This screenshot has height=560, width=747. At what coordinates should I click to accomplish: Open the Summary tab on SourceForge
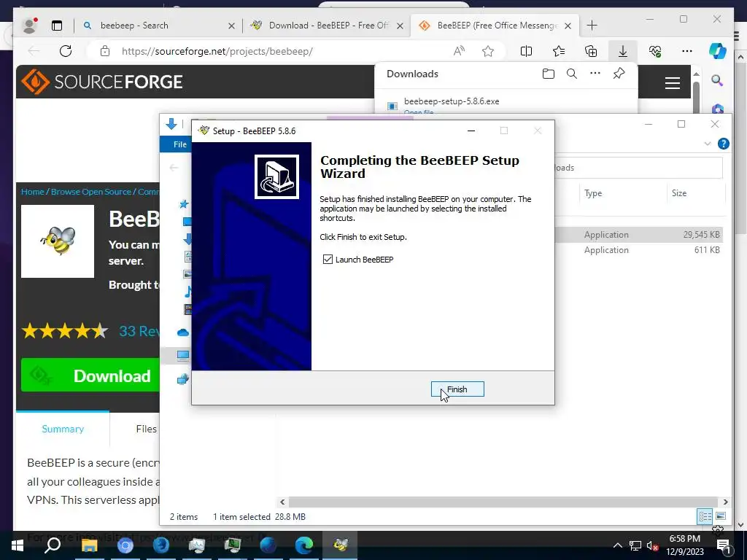pyautogui.click(x=63, y=429)
